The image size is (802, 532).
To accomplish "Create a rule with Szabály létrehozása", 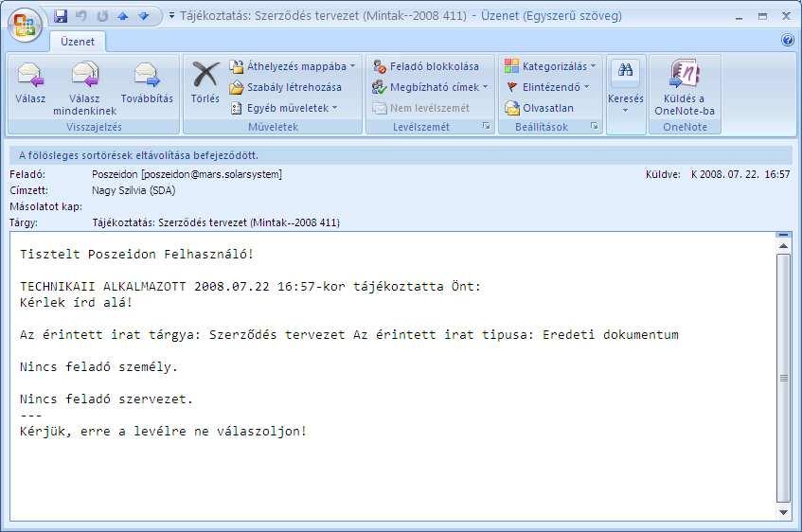I will pos(285,87).
